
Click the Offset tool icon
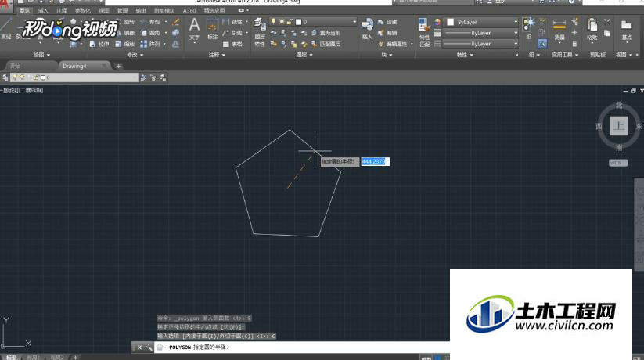(176, 44)
